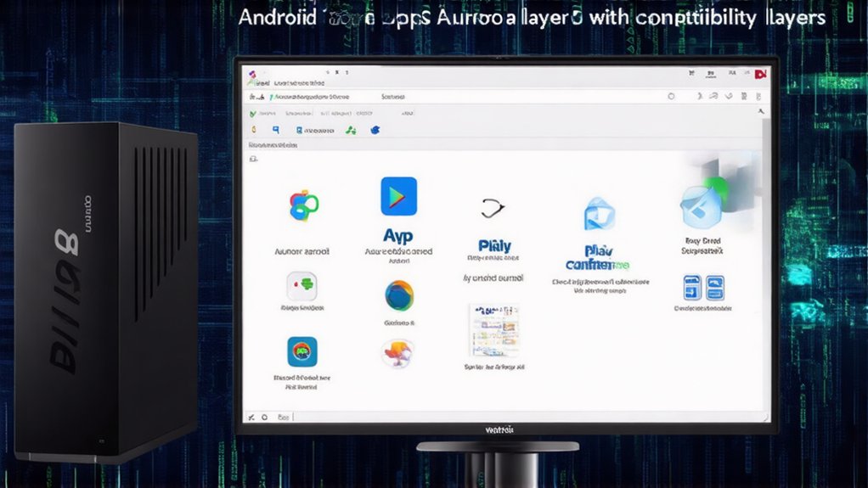The image size is (868, 488).
Task: Click the pencil-like icon in the bottom status bar
Action: click(251, 418)
